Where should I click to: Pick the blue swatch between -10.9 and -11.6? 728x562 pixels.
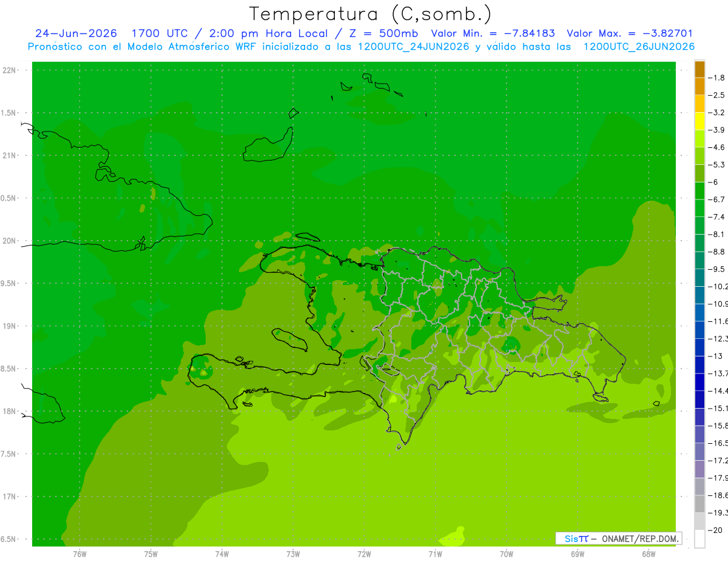pos(699,312)
